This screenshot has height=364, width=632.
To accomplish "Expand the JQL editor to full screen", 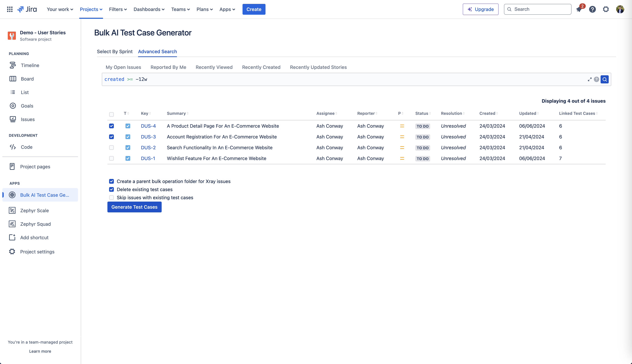I will [590, 79].
